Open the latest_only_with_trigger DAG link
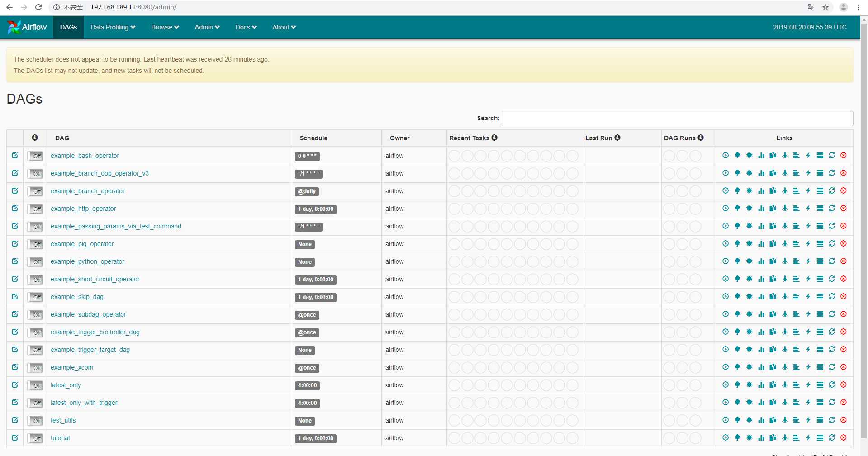This screenshot has width=868, height=456. (x=84, y=403)
